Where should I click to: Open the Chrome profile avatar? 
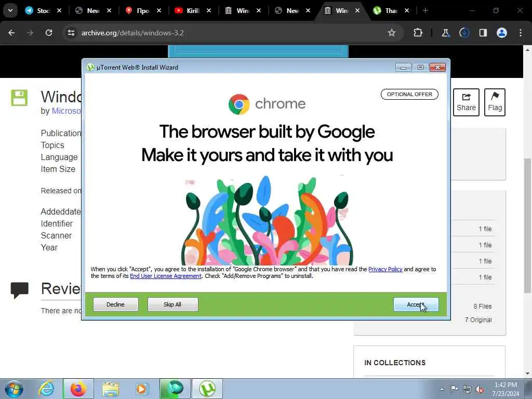[x=502, y=33]
